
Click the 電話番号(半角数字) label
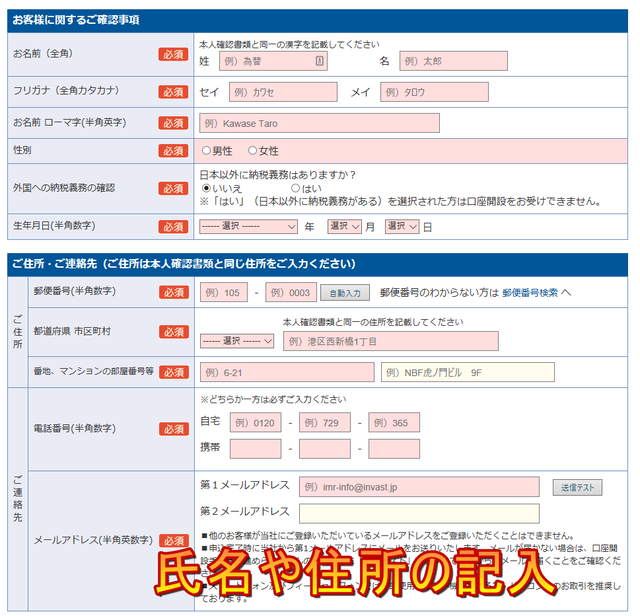(x=75, y=428)
